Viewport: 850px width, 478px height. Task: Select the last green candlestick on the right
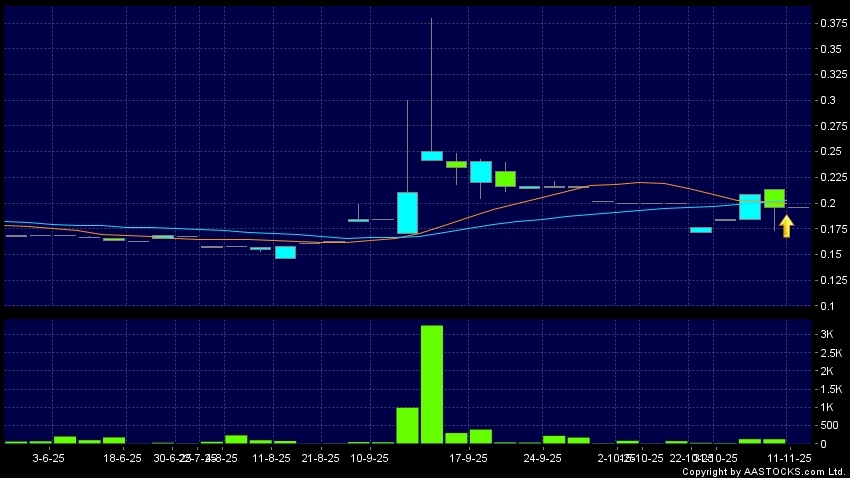(x=774, y=198)
